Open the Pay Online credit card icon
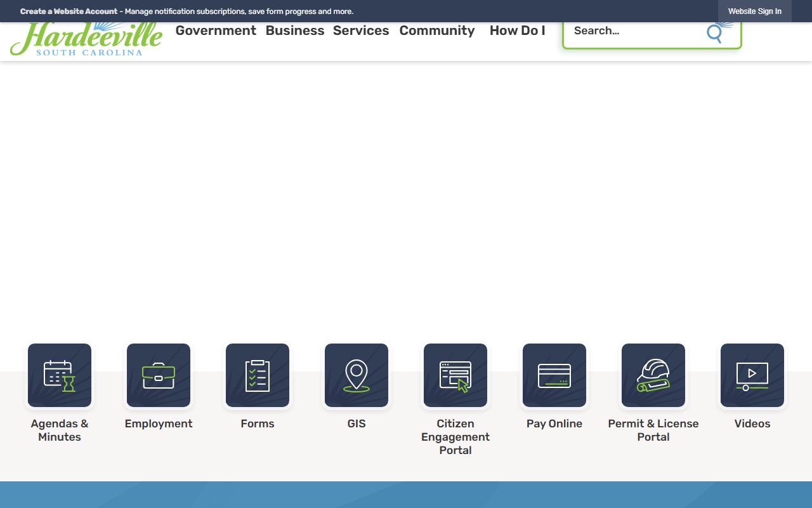This screenshot has width=812, height=508. coord(554,375)
